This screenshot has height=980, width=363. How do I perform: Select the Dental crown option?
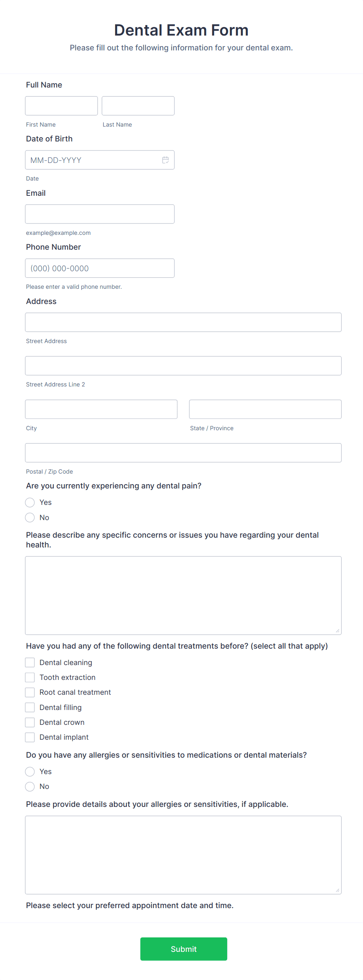pyautogui.click(x=30, y=722)
